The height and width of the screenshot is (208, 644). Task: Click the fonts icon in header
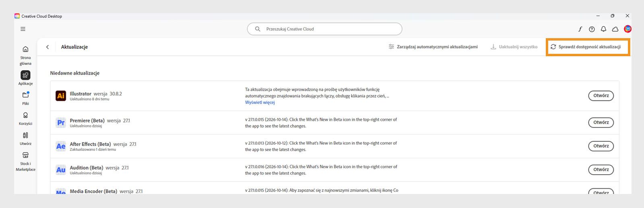[580, 29]
